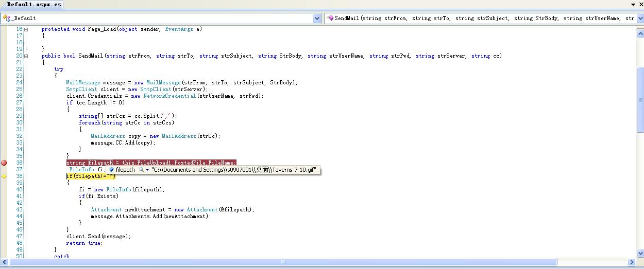Collapse the SendMail method outline at line 20

point(26,56)
